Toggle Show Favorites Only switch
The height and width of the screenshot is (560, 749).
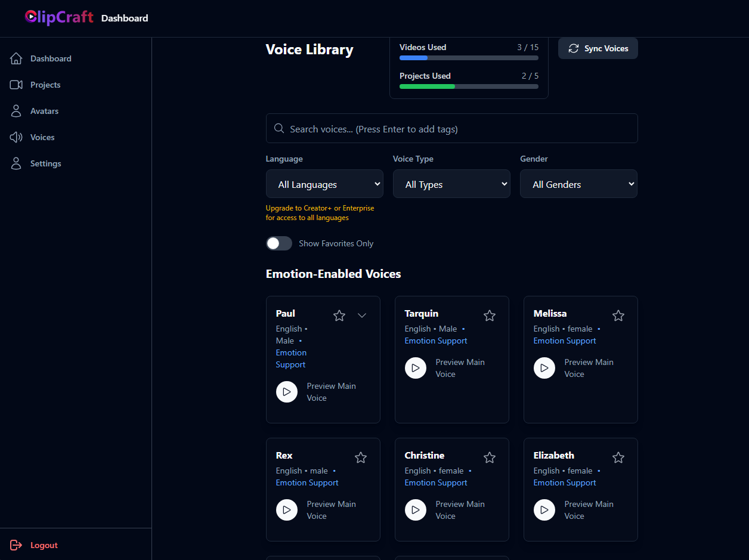pos(279,243)
